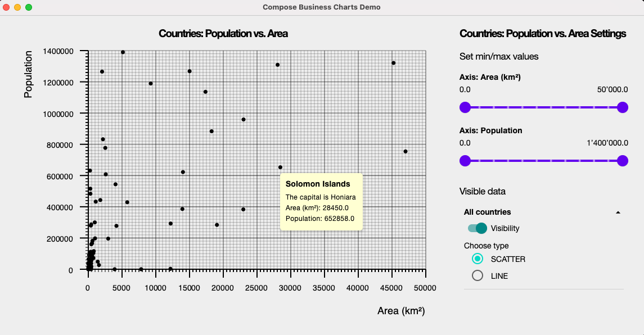Click the y-axis tick label 1400000

pyautogui.click(x=58, y=51)
